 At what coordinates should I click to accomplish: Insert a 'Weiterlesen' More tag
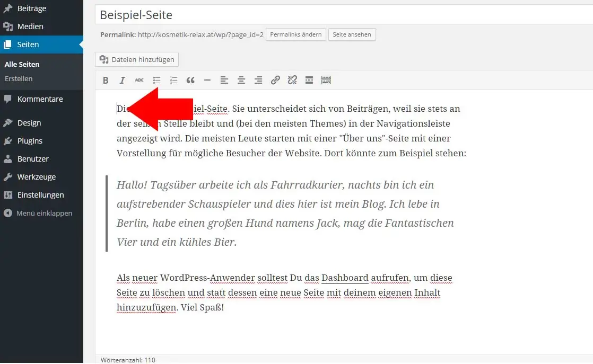[309, 80]
